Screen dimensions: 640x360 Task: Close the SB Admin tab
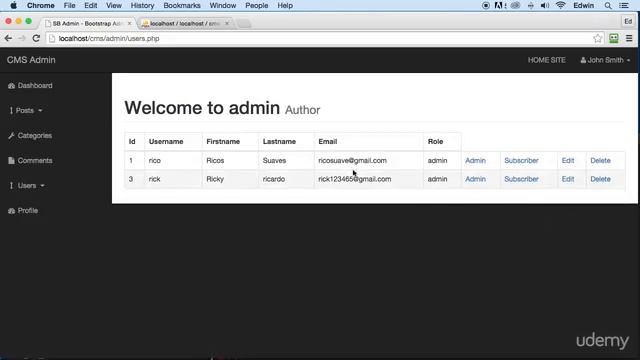[x=129, y=24]
